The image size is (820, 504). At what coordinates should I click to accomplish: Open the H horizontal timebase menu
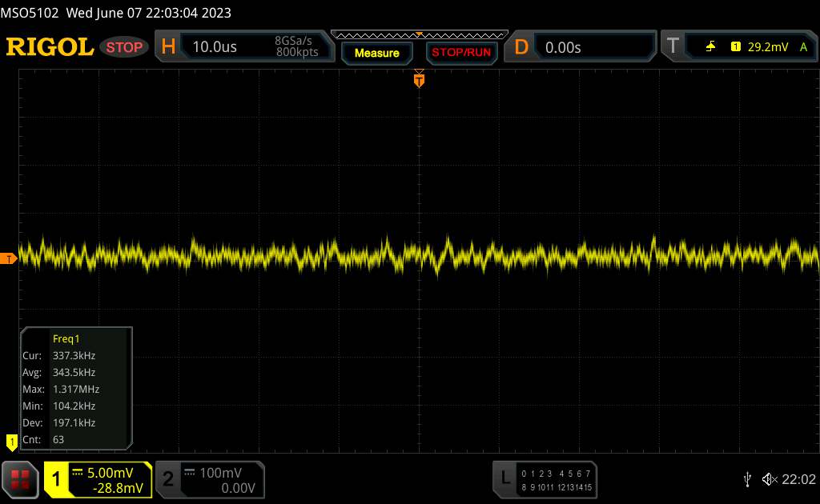pyautogui.click(x=168, y=47)
